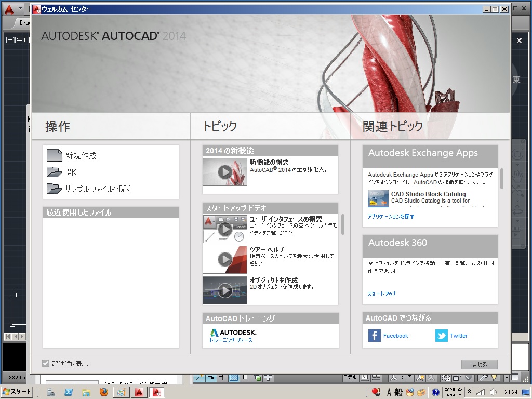The width and height of the screenshot is (532, 399).
Task: Click quick view drawings icon
Action: pos(376,377)
